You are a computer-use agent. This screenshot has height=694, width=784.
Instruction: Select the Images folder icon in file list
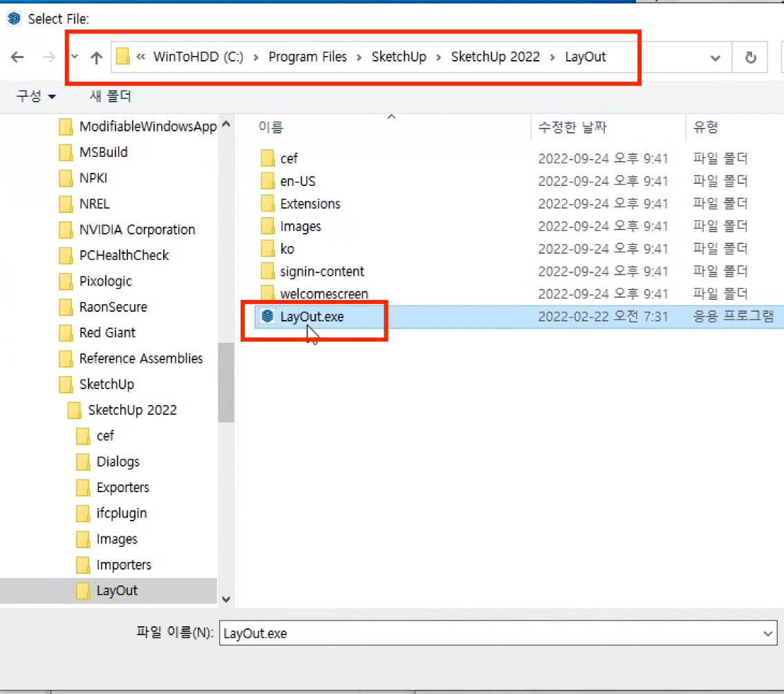click(x=268, y=226)
